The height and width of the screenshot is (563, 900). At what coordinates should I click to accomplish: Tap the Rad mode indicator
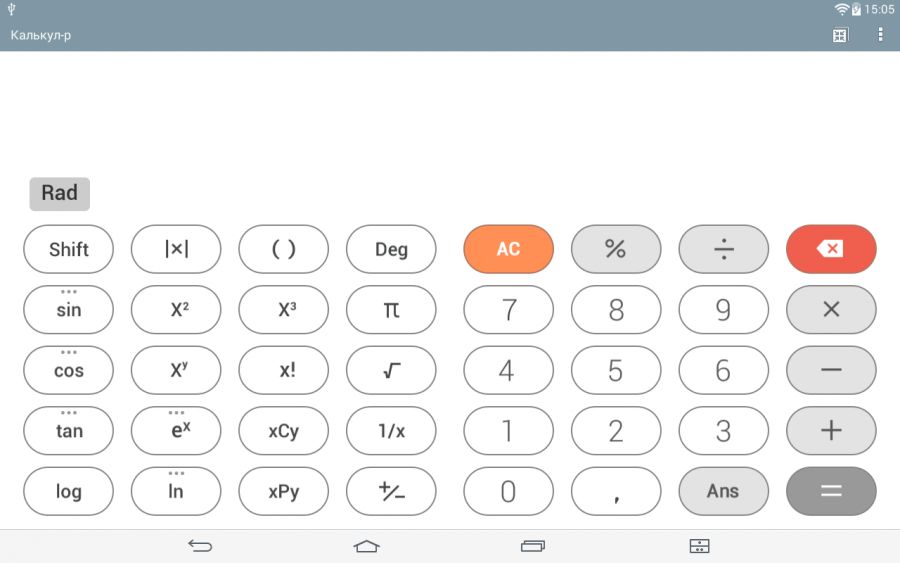(59, 193)
